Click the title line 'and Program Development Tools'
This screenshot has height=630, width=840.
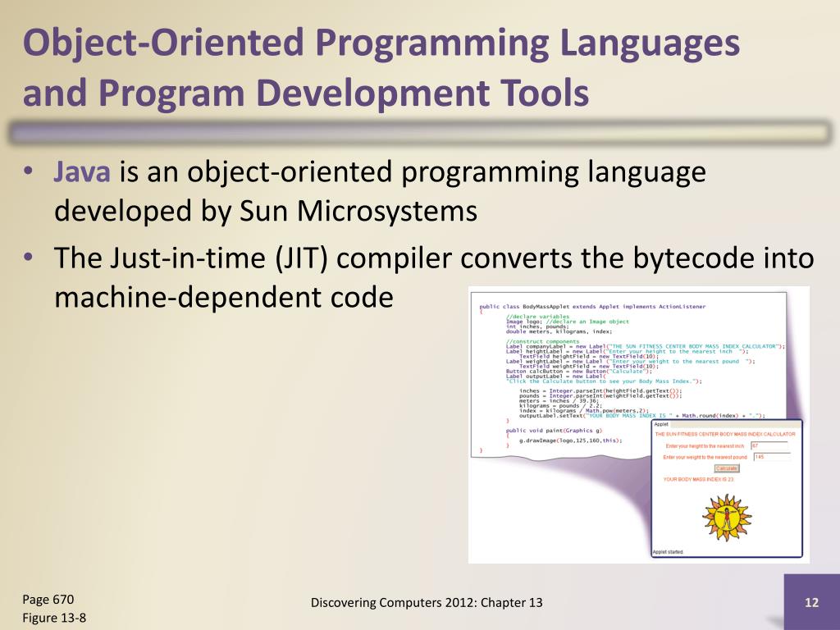click(306, 93)
